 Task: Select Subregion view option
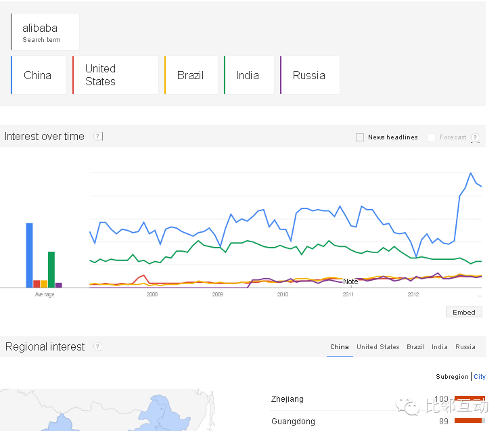[x=452, y=377]
